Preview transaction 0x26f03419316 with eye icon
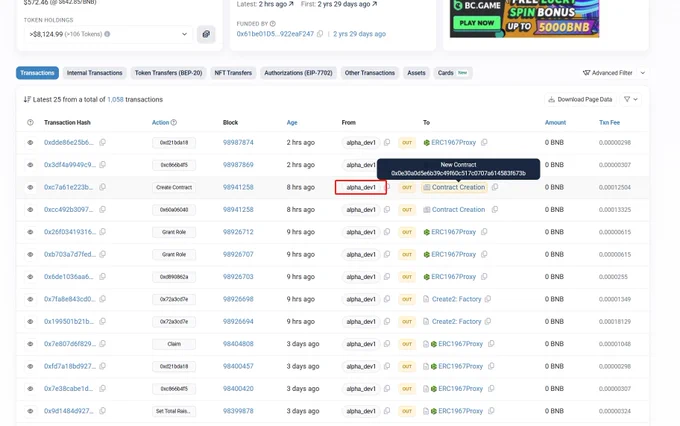Screen dimensions: 680x426 point(30,232)
